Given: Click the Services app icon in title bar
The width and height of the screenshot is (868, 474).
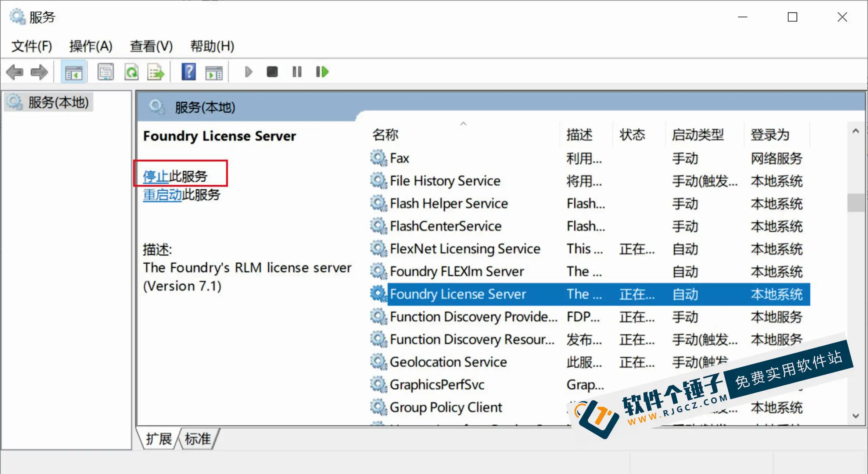Looking at the screenshot, I should point(17,17).
